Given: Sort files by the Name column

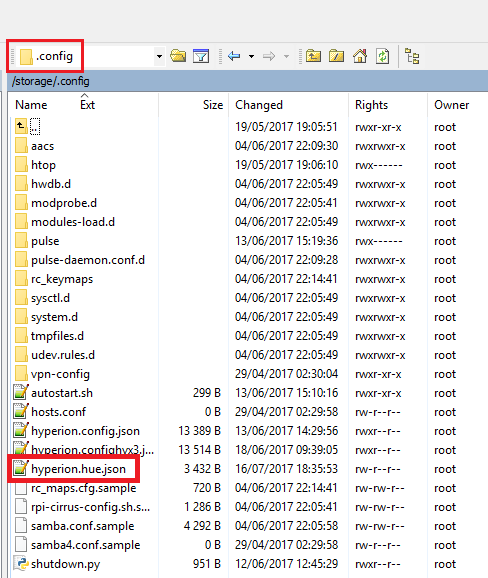Looking at the screenshot, I should tap(31, 105).
